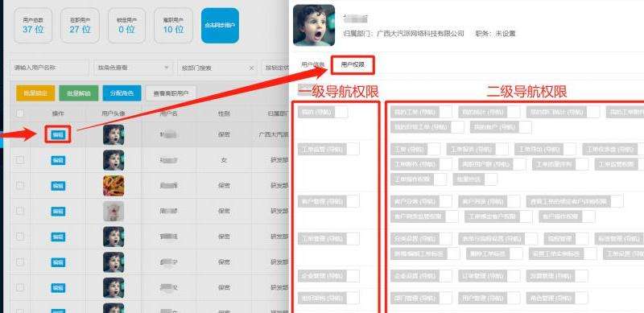Open the orange food user avatar thumbnail
The height and width of the screenshot is (313, 644).
coord(114,186)
